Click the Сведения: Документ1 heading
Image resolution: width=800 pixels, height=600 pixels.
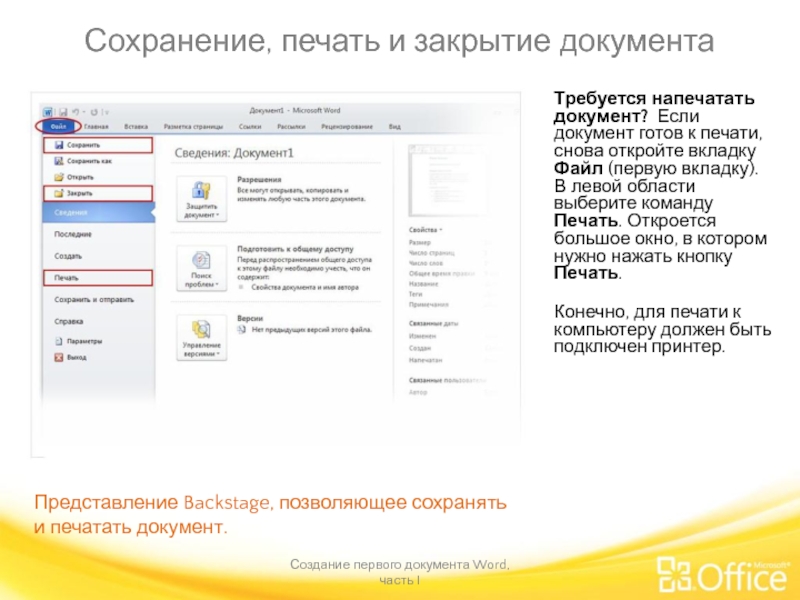(x=234, y=153)
